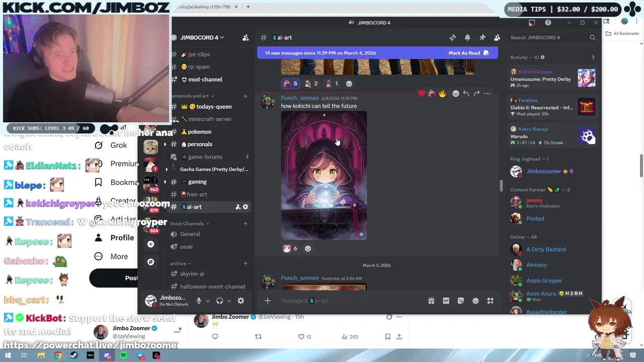Open microphone input options dropdown arrow
Viewport: 644px width, 362px height.
pos(208,301)
